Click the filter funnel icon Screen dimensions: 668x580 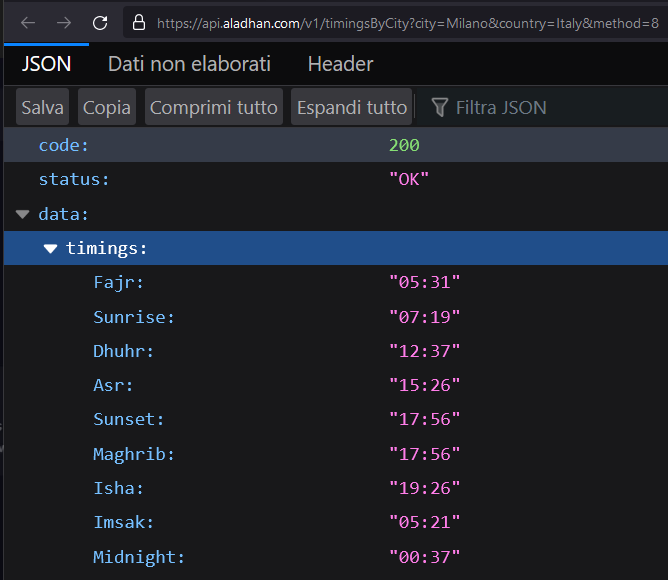pyautogui.click(x=440, y=107)
